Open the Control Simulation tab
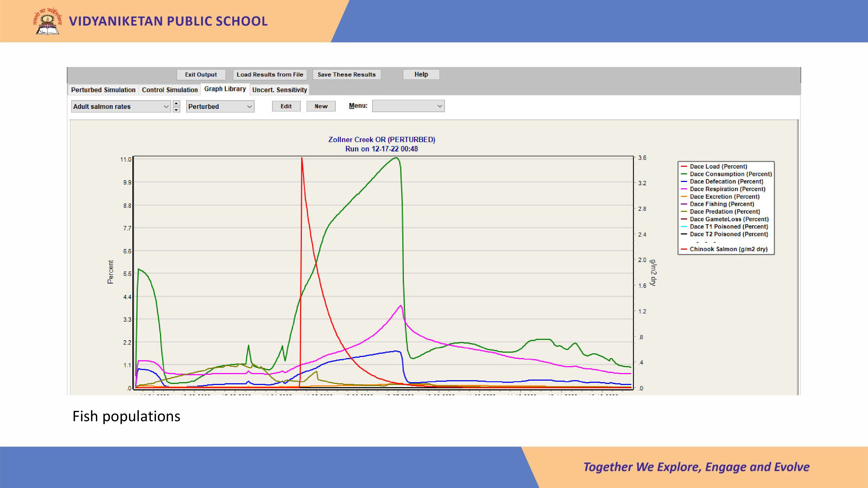The image size is (868, 488). [x=169, y=90]
